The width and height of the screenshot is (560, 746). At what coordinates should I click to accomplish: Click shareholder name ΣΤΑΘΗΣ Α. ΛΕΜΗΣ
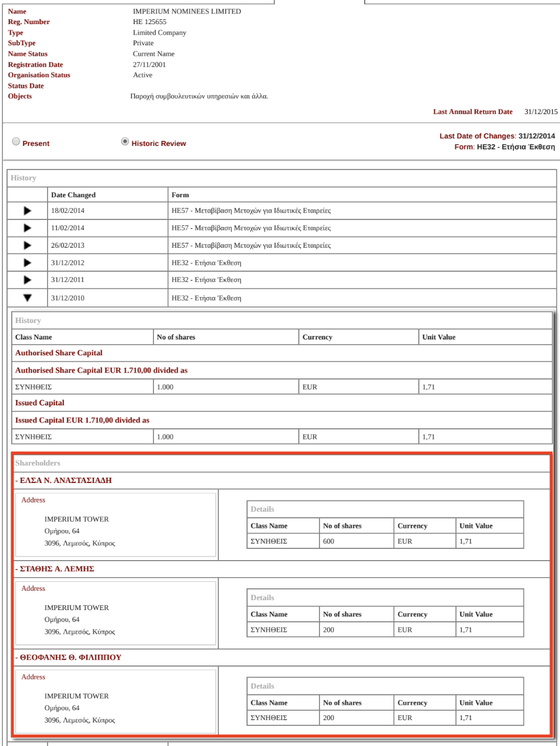pos(55,569)
